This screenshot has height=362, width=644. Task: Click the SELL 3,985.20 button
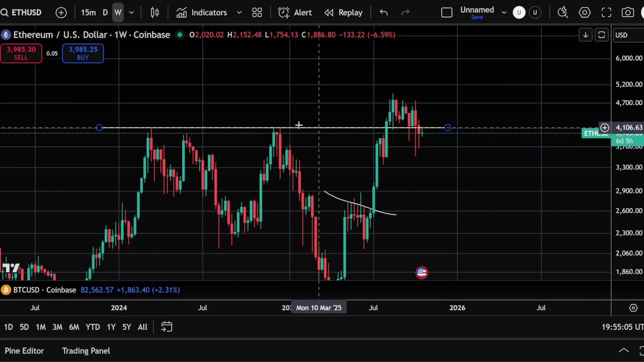(x=21, y=53)
